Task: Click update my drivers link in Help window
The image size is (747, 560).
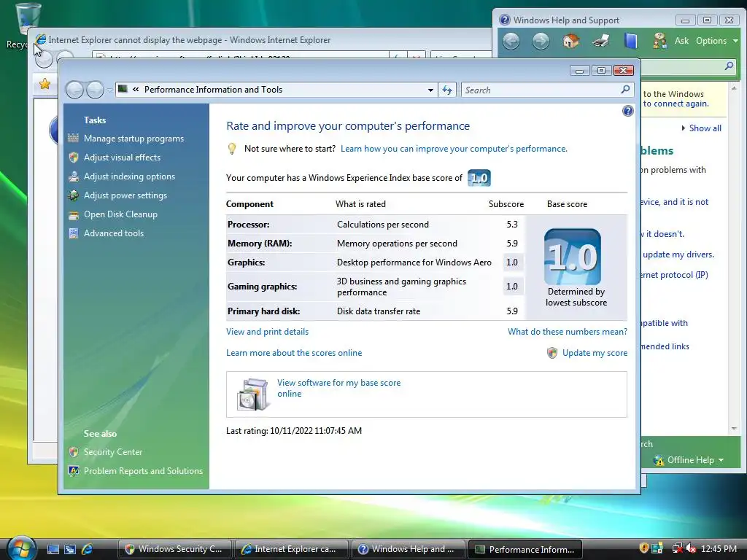Action: click(x=678, y=254)
